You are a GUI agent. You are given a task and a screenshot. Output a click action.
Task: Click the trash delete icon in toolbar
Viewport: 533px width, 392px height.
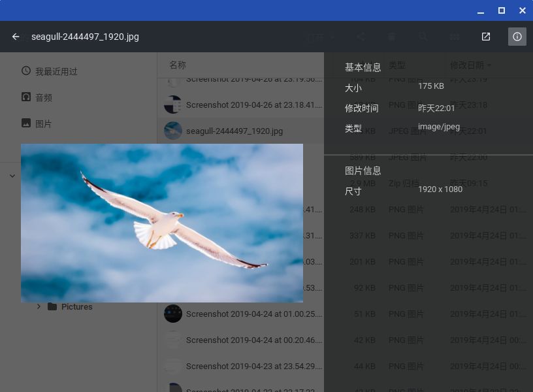(x=392, y=37)
